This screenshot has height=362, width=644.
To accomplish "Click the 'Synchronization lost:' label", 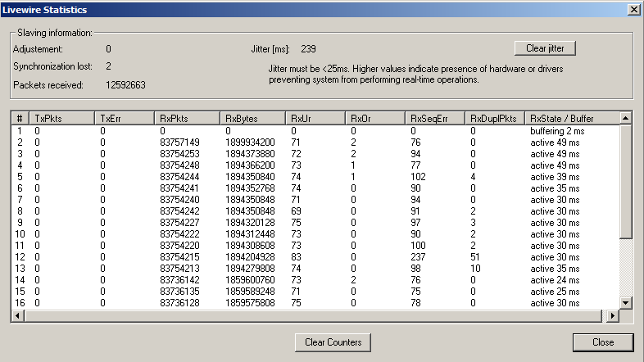I will (x=52, y=66).
